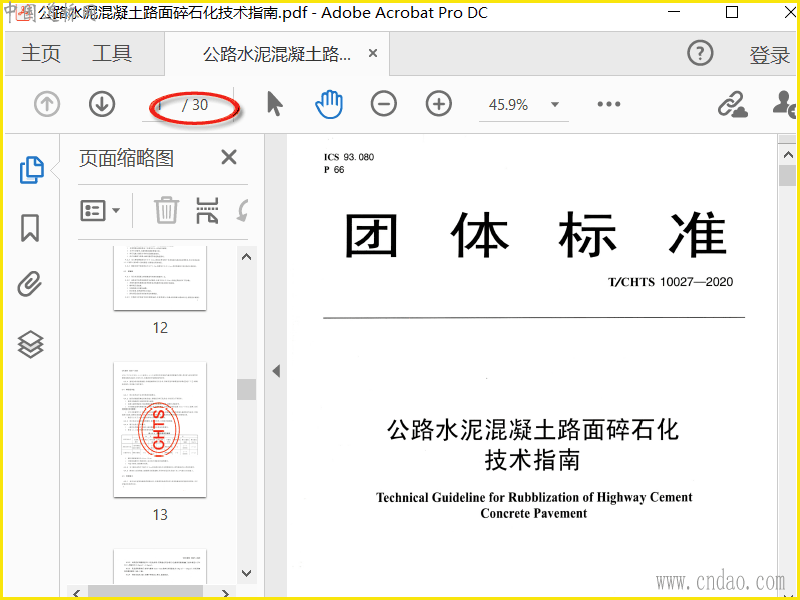Viewport: 800px width, 600px height.
Task: Zoom in with the plus button
Action: coord(439,104)
